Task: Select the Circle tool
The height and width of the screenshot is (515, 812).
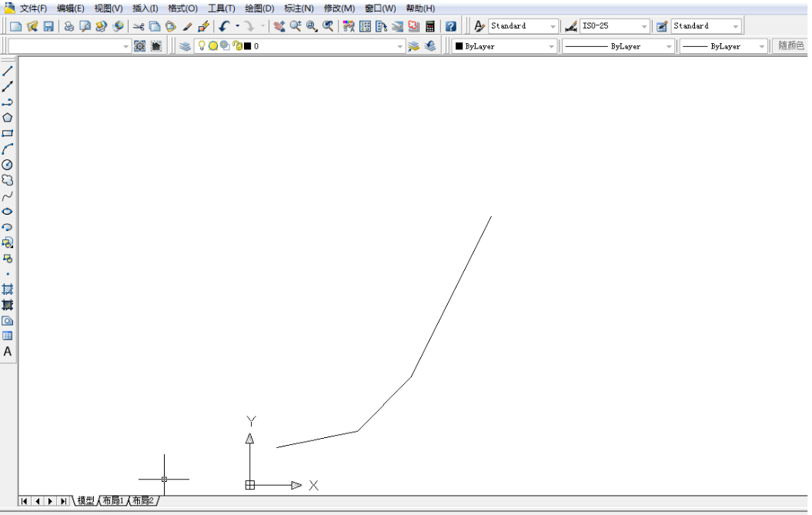Action: tap(7, 165)
